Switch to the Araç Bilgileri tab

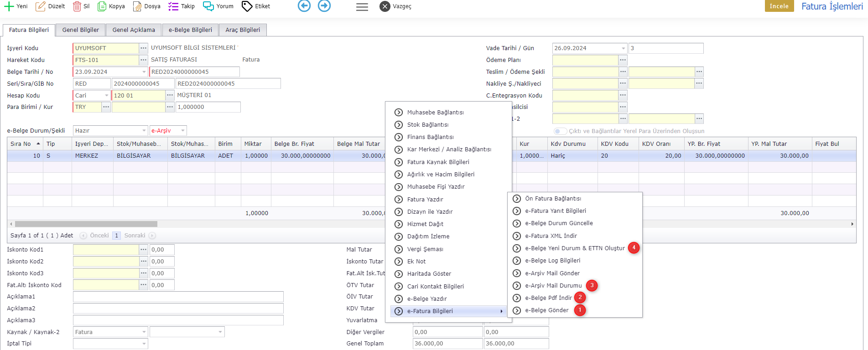pyautogui.click(x=243, y=30)
